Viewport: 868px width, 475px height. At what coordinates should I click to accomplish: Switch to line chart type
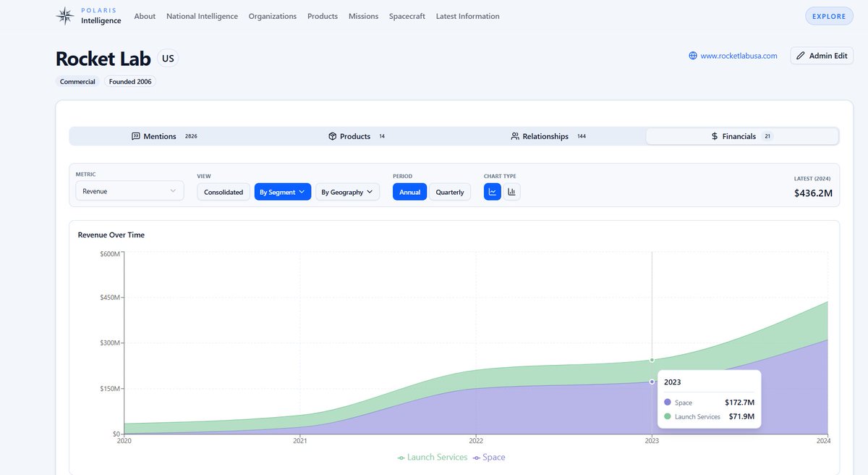click(493, 192)
